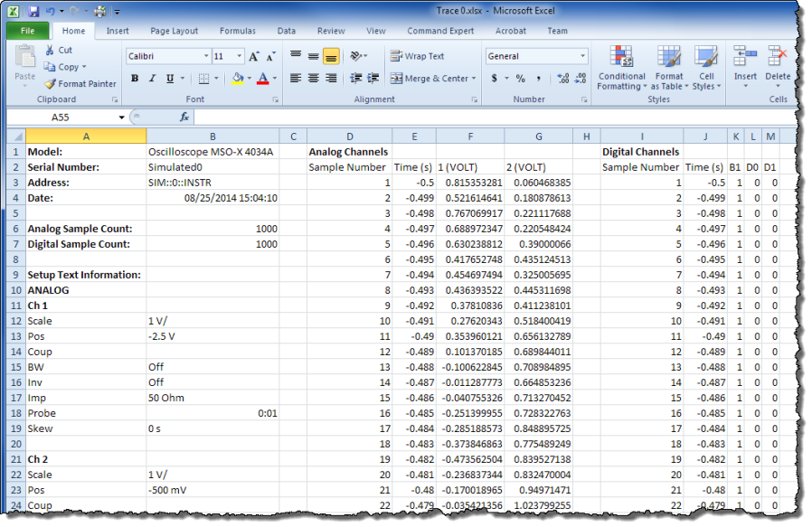Image resolution: width=812 pixels, height=527 pixels.
Task: Toggle Middle Align vertical alignment
Action: [x=313, y=56]
